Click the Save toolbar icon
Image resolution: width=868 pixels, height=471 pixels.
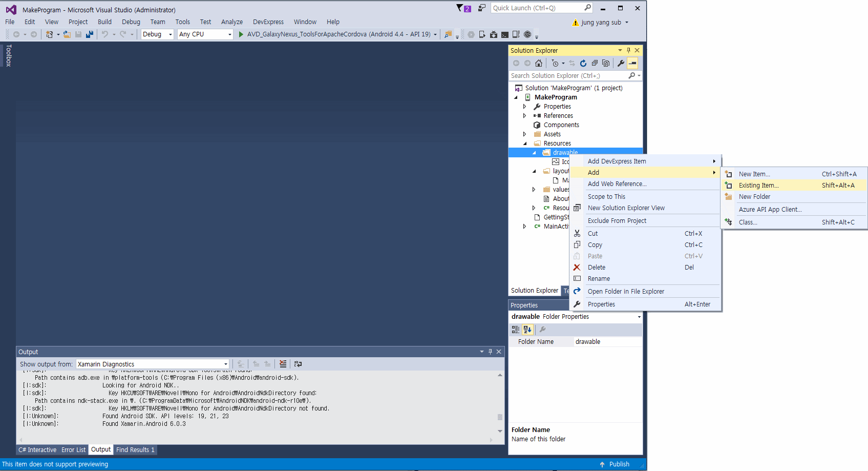(78, 34)
